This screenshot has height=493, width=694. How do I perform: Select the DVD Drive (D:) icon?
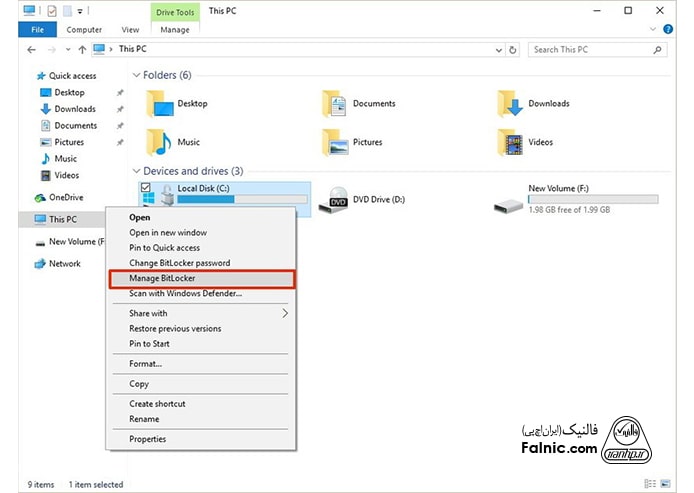coord(337,200)
